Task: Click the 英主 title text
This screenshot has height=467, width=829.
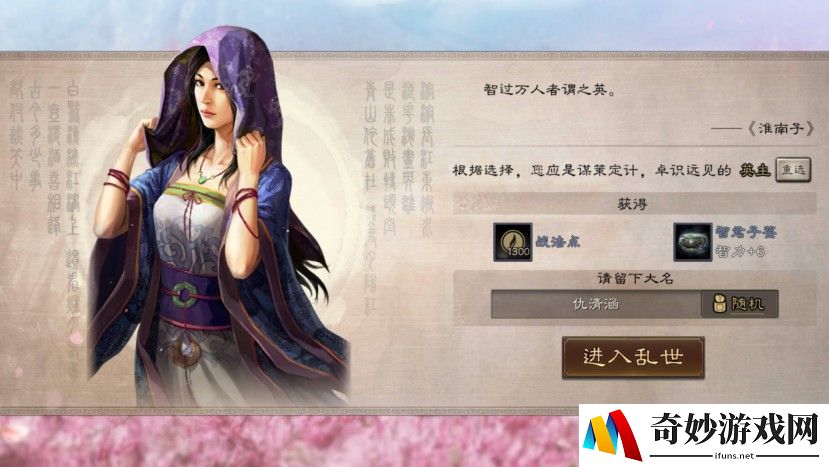Action: tap(754, 170)
